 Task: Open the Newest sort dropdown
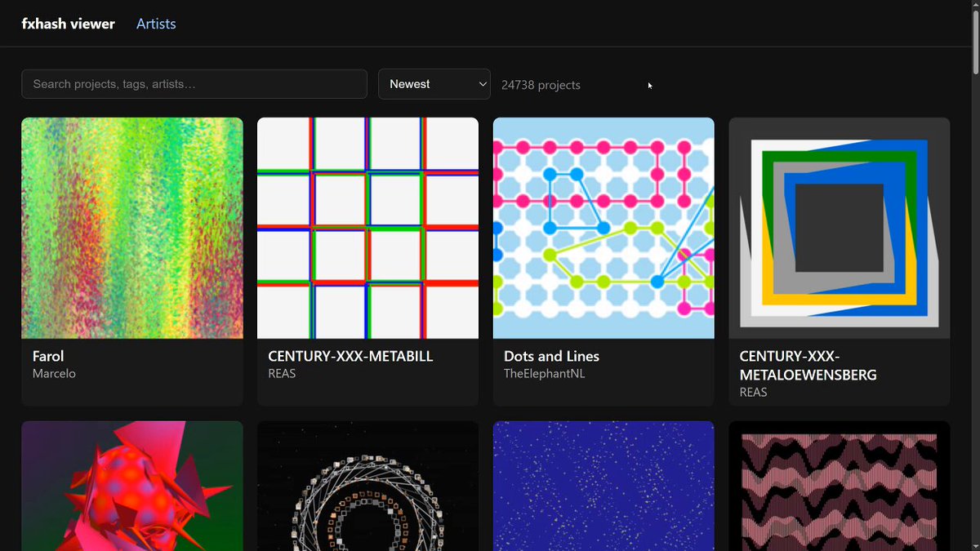pos(434,84)
